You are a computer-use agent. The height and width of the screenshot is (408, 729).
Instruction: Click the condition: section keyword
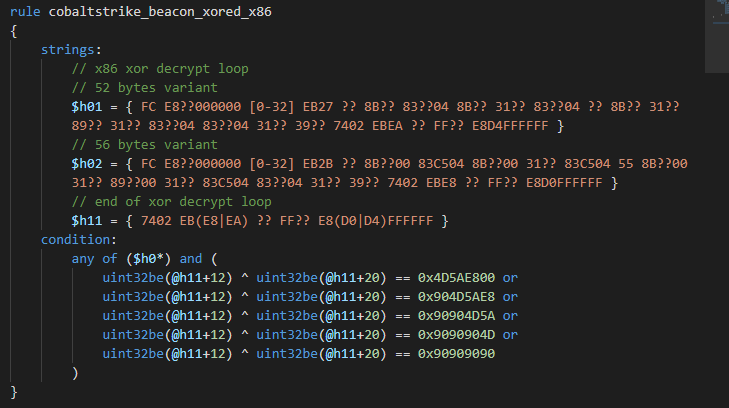click(x=79, y=240)
